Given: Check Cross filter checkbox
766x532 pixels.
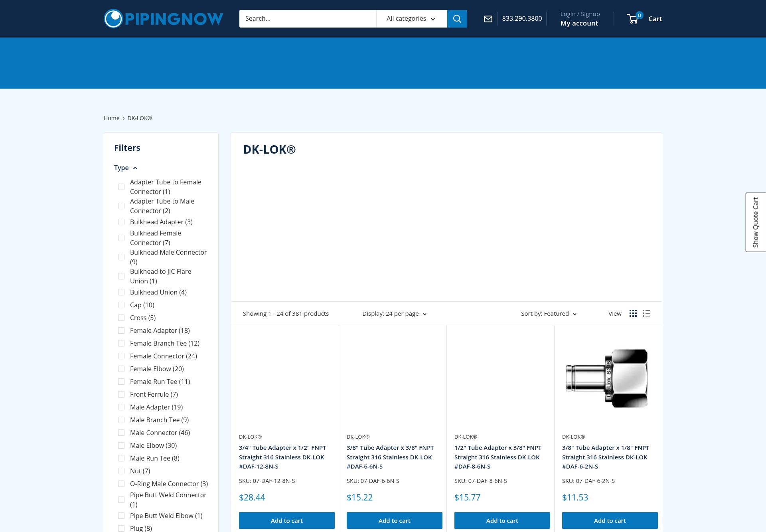Looking at the screenshot, I should tap(121, 318).
